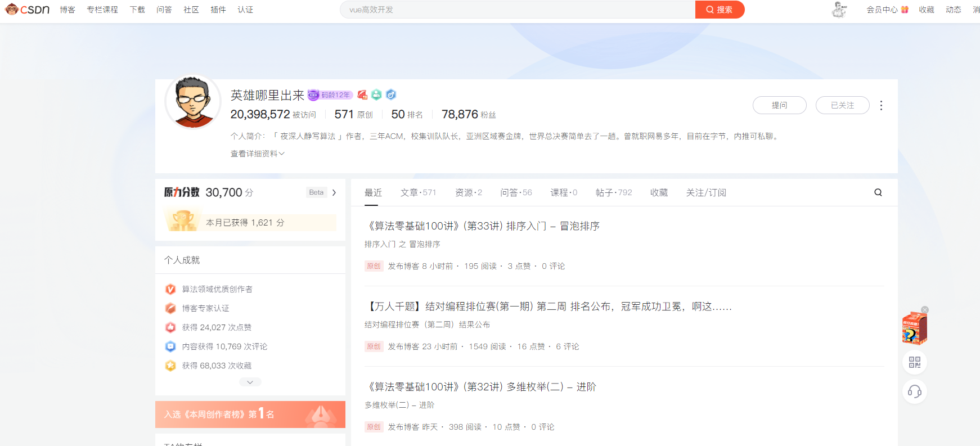Screen dimensions: 980x446
Task: Open article 万人千题 结对编程排位赛
Action: 549,307
